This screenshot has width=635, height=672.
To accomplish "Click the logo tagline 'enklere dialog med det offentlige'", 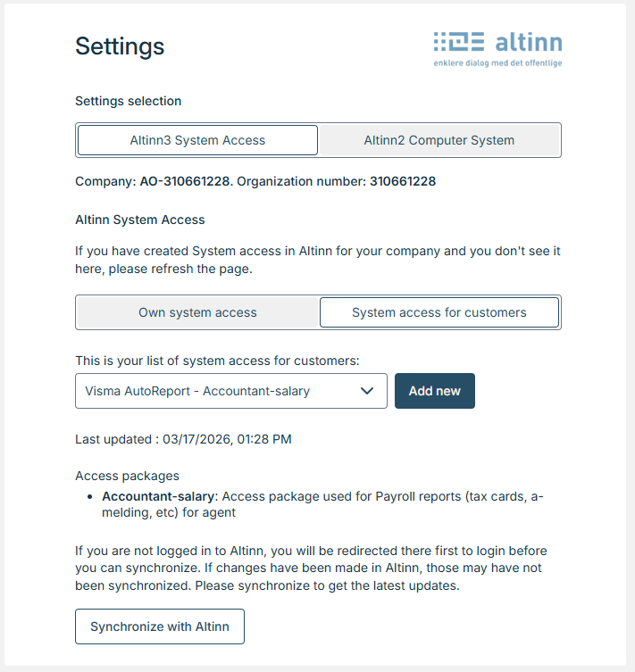I will [497, 63].
